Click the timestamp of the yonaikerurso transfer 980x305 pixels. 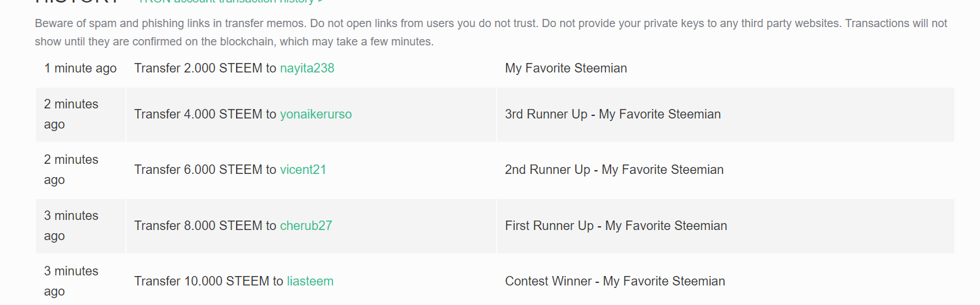(71, 114)
